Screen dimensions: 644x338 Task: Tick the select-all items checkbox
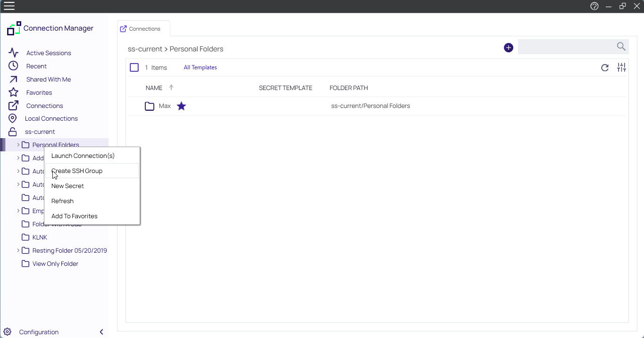[x=134, y=67]
